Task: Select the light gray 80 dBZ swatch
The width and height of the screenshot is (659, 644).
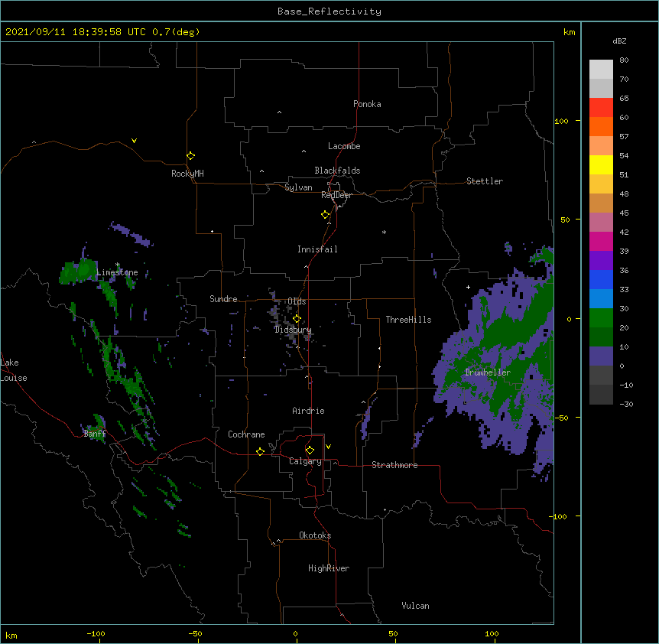Action: [601, 70]
